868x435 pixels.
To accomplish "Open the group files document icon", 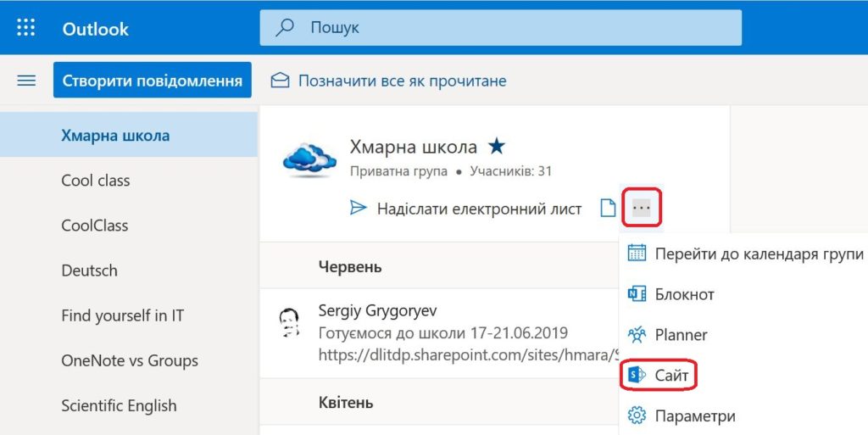I will point(609,208).
